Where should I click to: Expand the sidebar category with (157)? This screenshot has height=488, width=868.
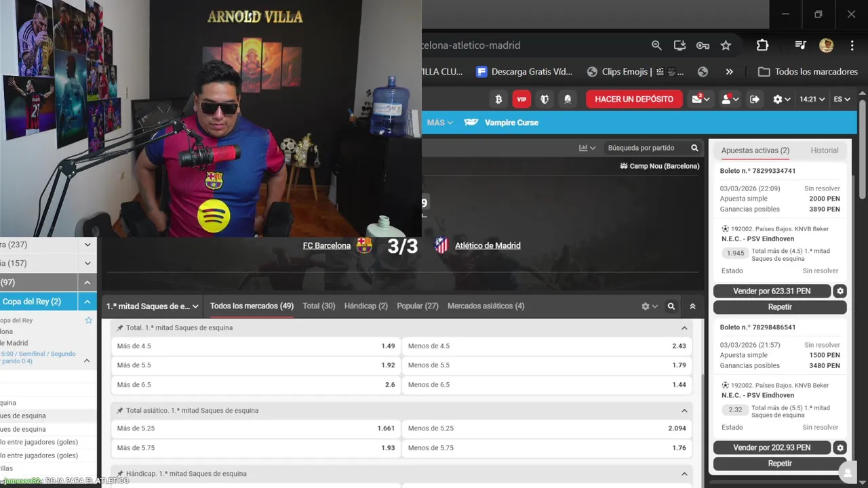(x=87, y=263)
